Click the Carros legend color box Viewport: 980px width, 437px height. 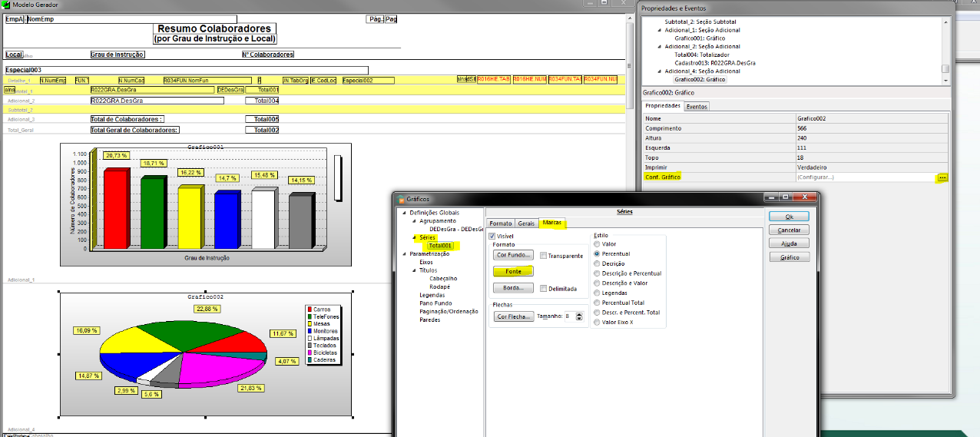tap(309, 310)
